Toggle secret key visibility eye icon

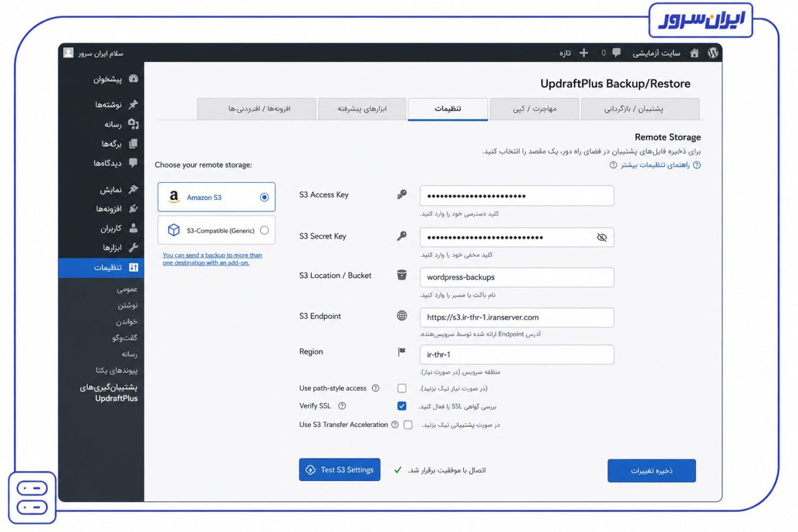[602, 237]
